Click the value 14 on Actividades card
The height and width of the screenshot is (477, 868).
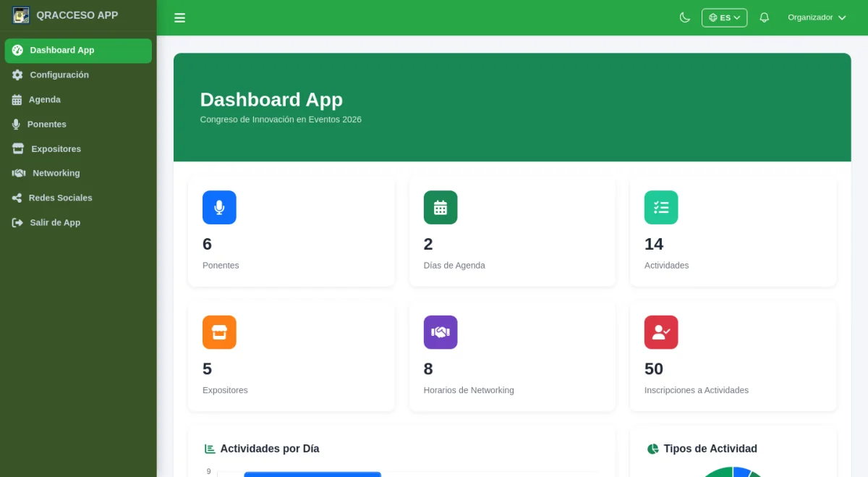tap(654, 244)
